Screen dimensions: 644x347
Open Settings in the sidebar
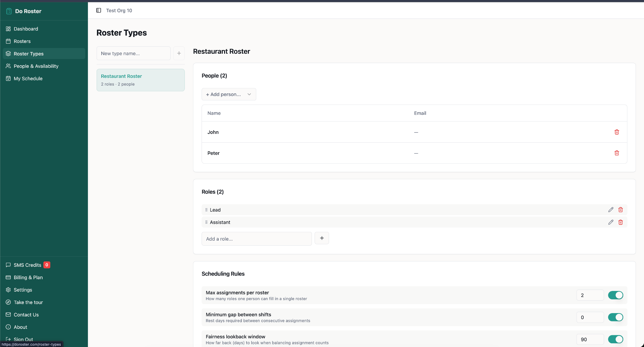click(44, 290)
